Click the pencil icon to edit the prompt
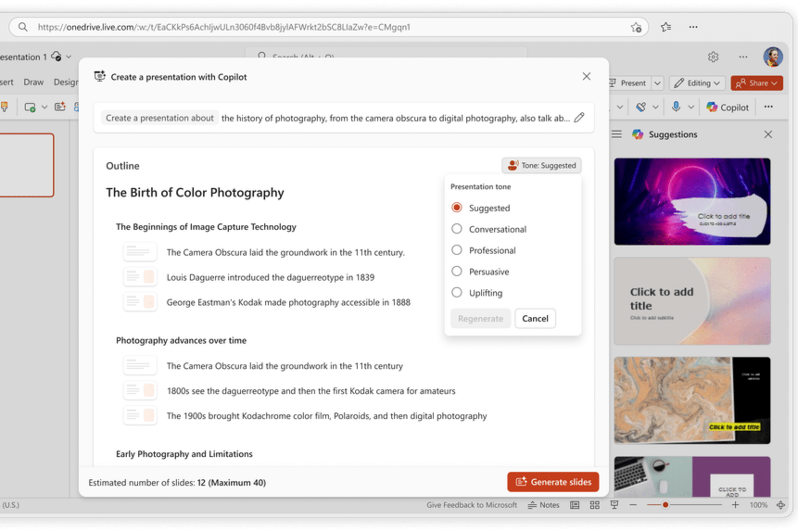The height and width of the screenshot is (532, 798). 579,118
